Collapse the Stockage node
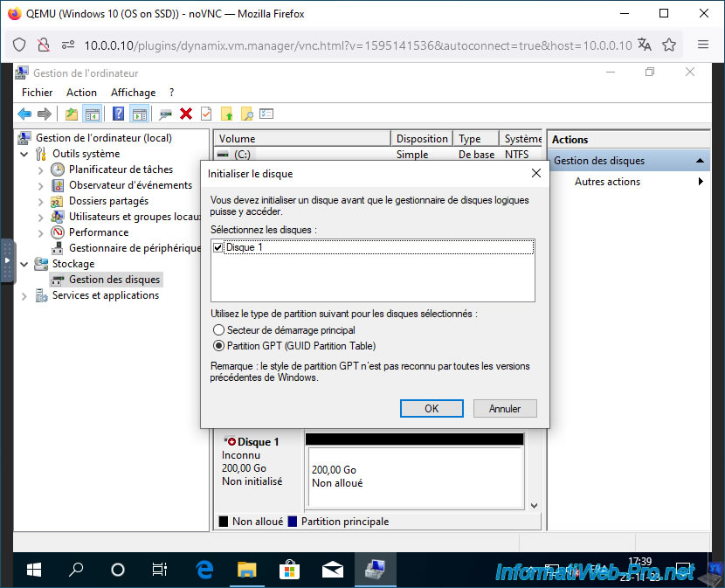Image resolution: width=725 pixels, height=588 pixels. pyautogui.click(x=24, y=264)
